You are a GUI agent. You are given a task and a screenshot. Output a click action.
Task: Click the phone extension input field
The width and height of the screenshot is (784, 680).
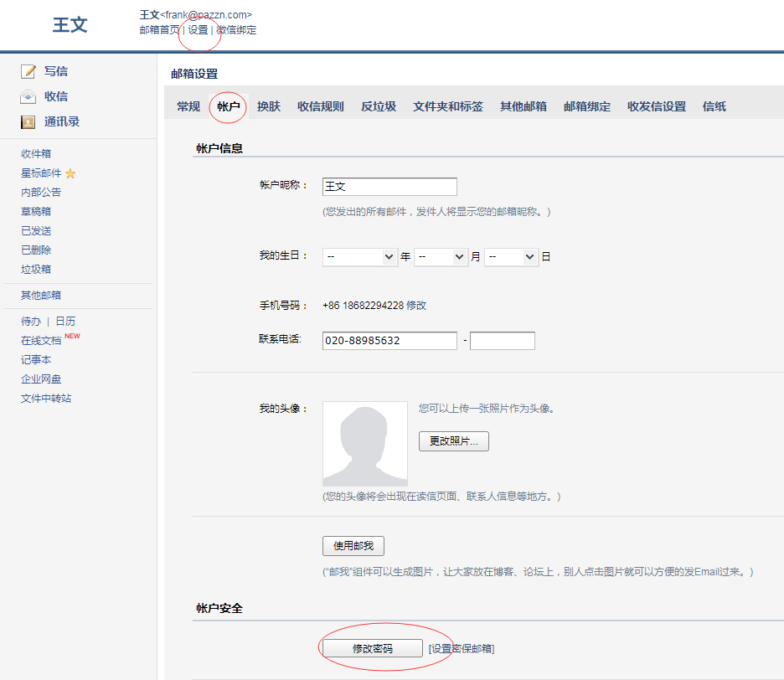(x=502, y=341)
